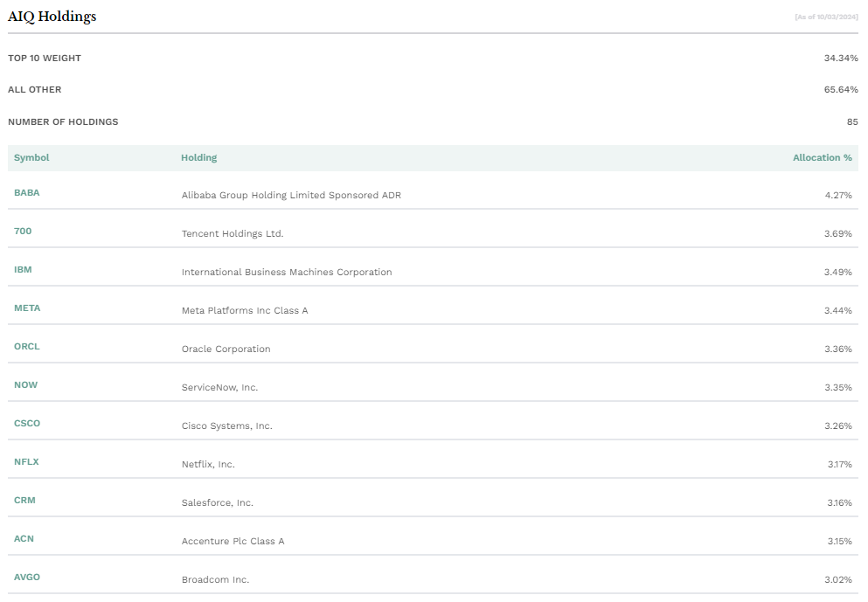The height and width of the screenshot is (602, 868).
Task: Select Tencent Holdings Ltd. holding name
Action: [233, 233]
